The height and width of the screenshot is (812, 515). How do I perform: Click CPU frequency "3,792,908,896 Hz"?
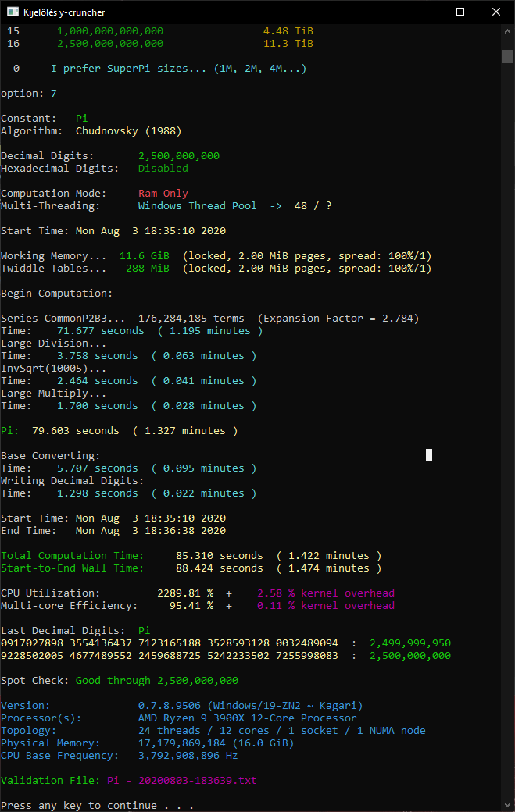click(x=188, y=756)
